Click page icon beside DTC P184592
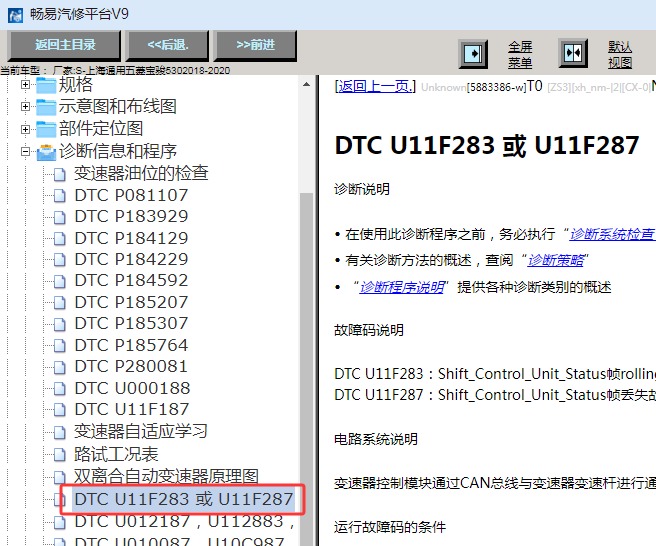 pos(59,281)
